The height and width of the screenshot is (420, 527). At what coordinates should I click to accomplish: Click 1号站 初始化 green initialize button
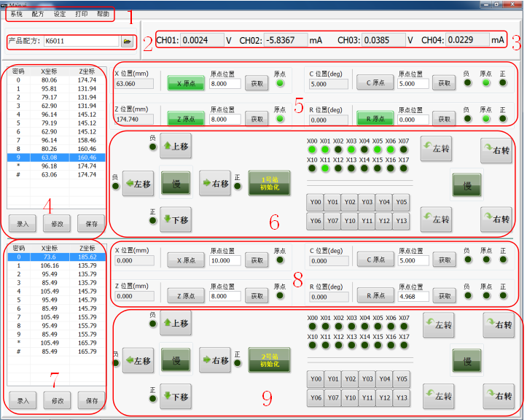pos(269,182)
